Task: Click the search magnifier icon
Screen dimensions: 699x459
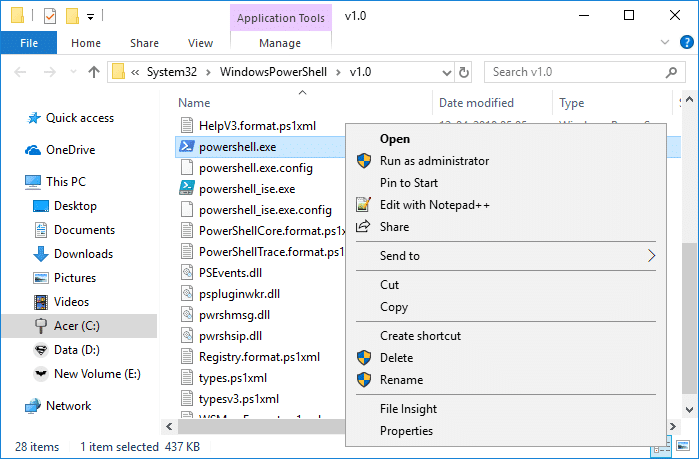Action: pos(671,72)
